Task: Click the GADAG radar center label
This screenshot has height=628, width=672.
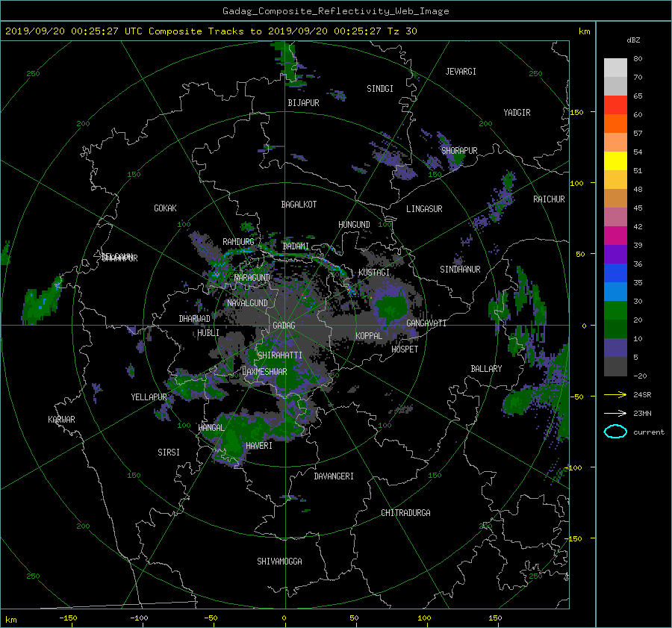Action: (x=284, y=326)
